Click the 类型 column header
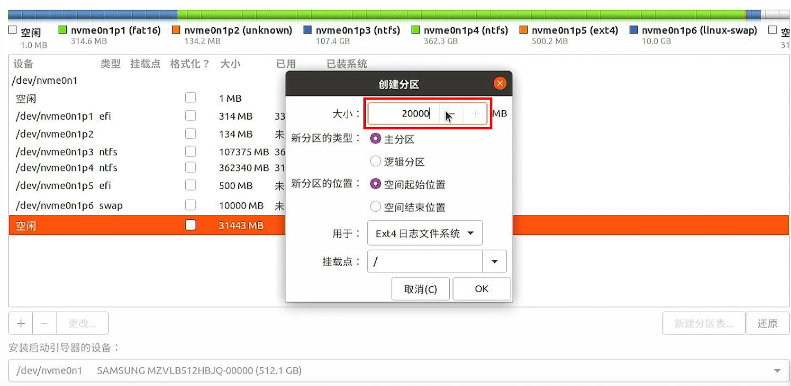The height and width of the screenshot is (386, 791). 110,64
